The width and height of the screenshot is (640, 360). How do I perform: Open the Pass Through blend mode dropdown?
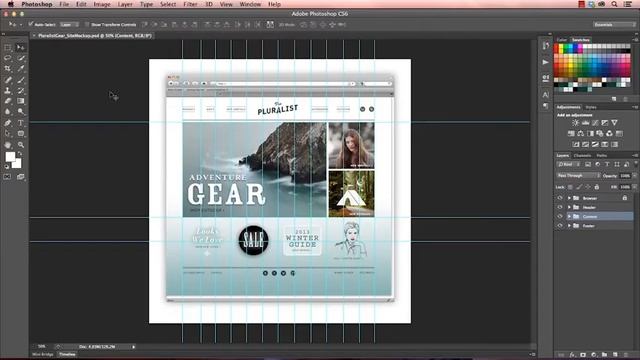578,176
